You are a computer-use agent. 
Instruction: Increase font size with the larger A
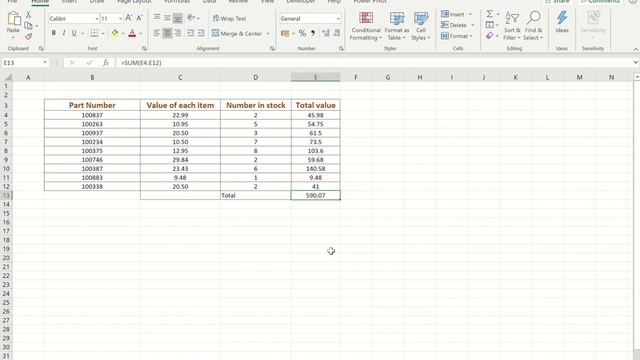click(x=129, y=18)
